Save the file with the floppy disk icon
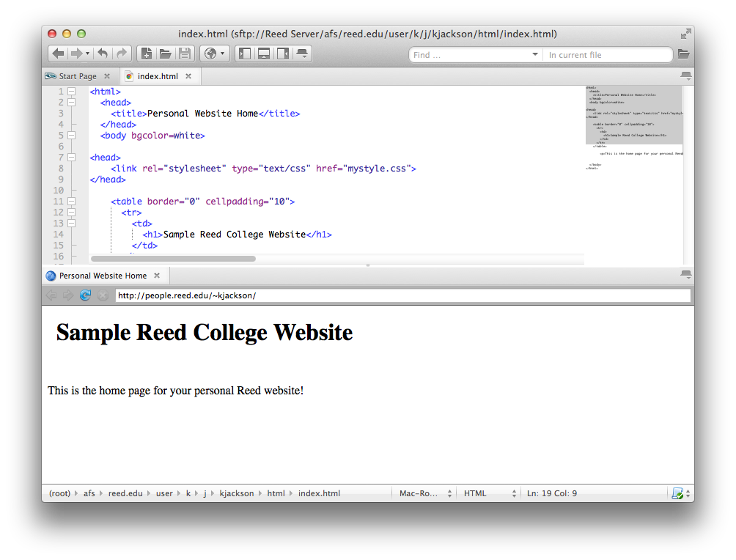Viewport: 736px width, 560px height. point(185,54)
